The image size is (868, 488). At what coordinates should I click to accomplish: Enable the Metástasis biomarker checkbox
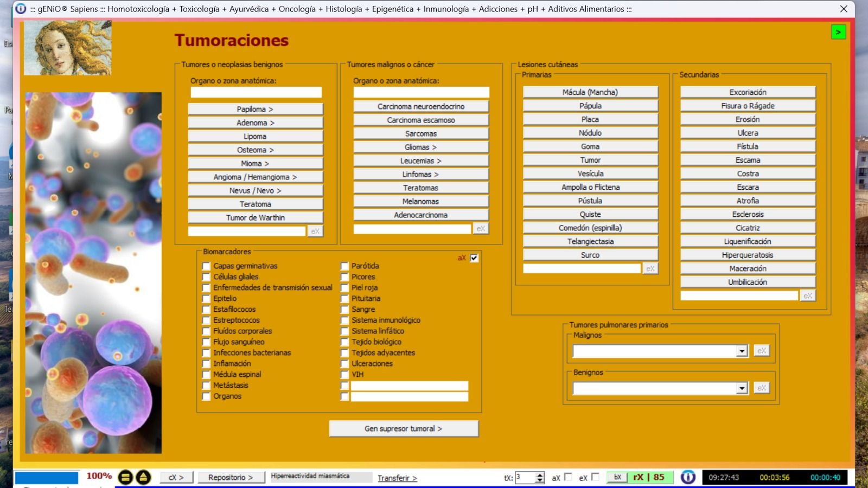click(206, 386)
